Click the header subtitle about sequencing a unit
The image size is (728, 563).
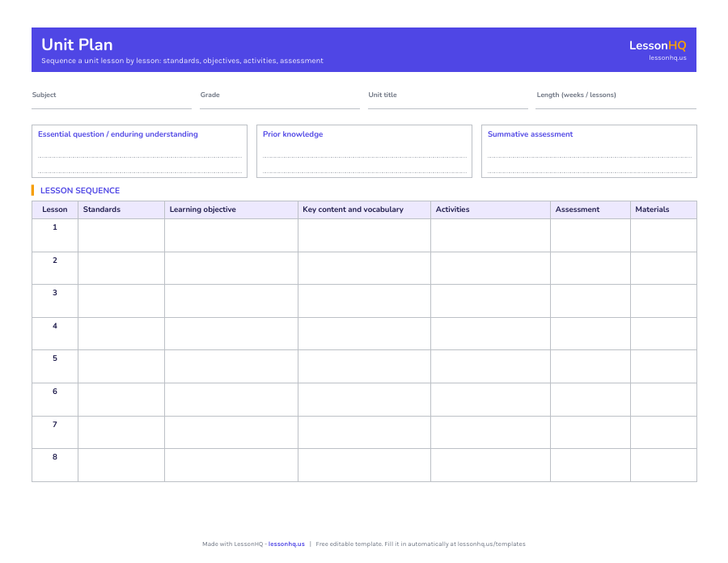183,61
